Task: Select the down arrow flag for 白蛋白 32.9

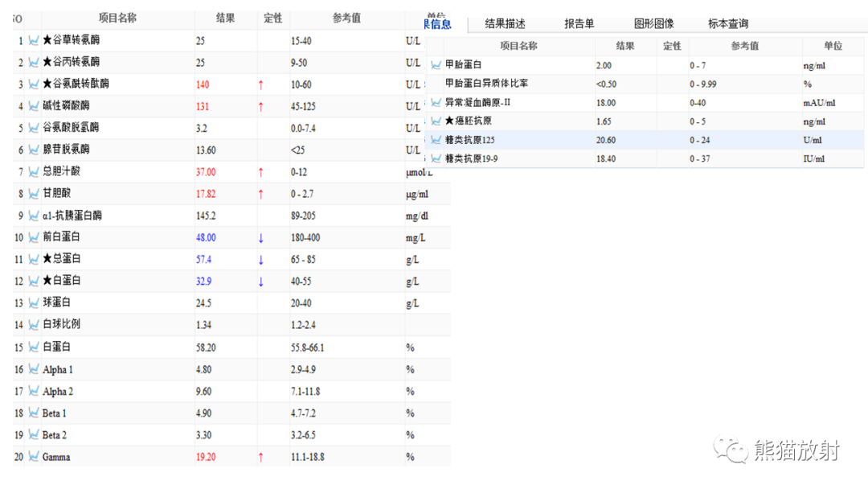Action: 260,281
